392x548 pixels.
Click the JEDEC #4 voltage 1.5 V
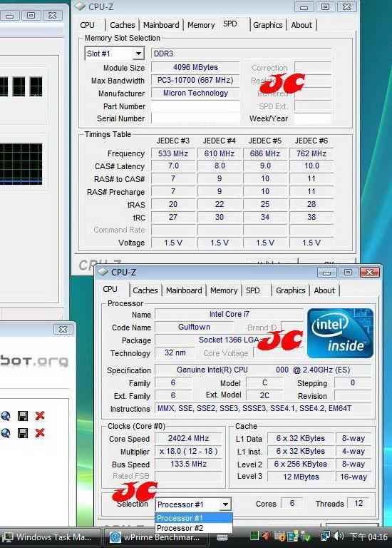coord(220,243)
